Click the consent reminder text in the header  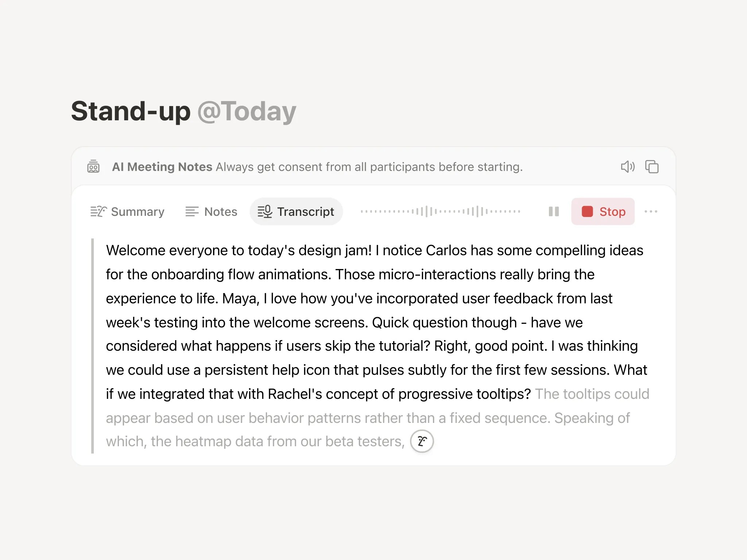click(x=369, y=167)
